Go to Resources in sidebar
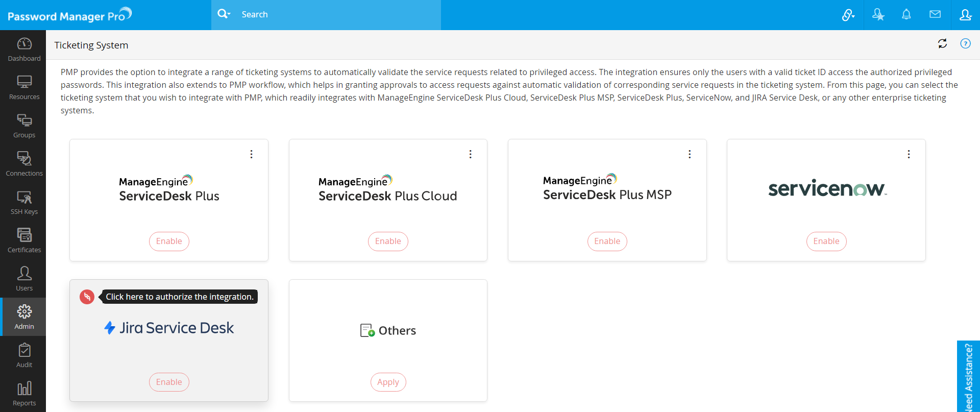980x412 pixels. tap(24, 88)
